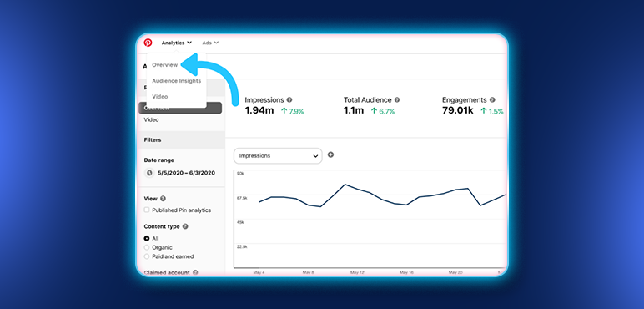Click the Date range clock icon
Screen dimensions: 644x309
149,173
